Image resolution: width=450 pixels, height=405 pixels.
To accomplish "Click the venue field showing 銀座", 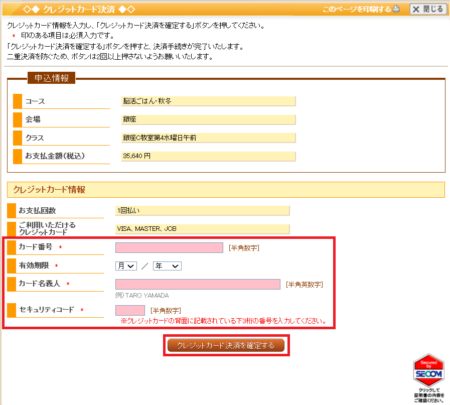I will (208, 119).
